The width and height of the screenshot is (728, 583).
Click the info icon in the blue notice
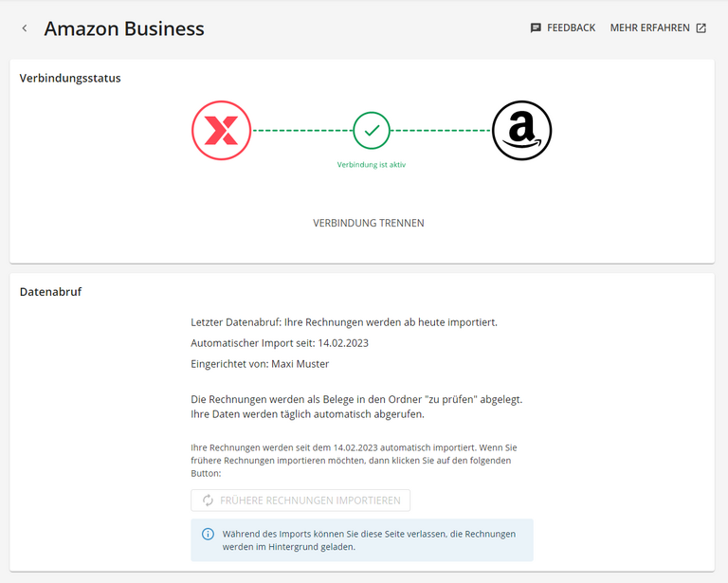click(209, 534)
